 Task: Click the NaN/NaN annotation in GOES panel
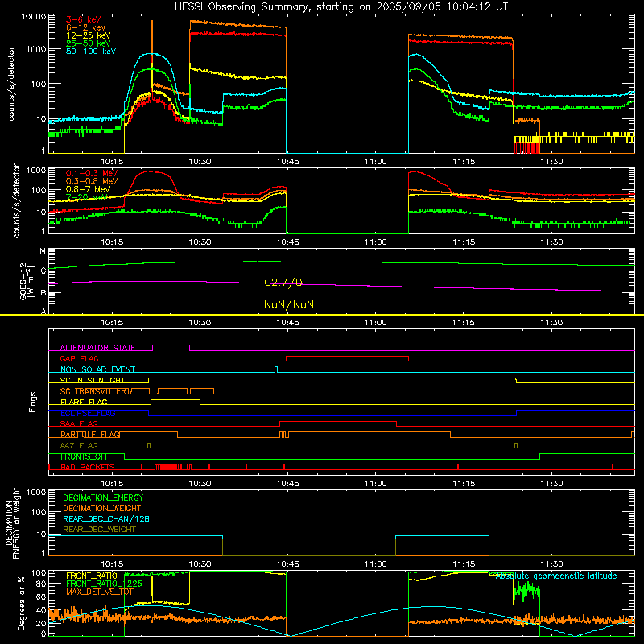tap(289, 305)
